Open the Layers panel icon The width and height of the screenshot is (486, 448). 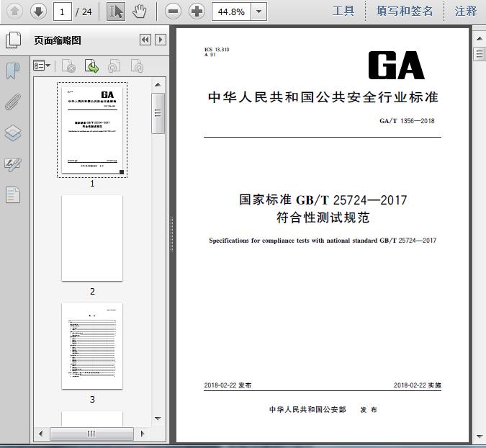[13, 133]
